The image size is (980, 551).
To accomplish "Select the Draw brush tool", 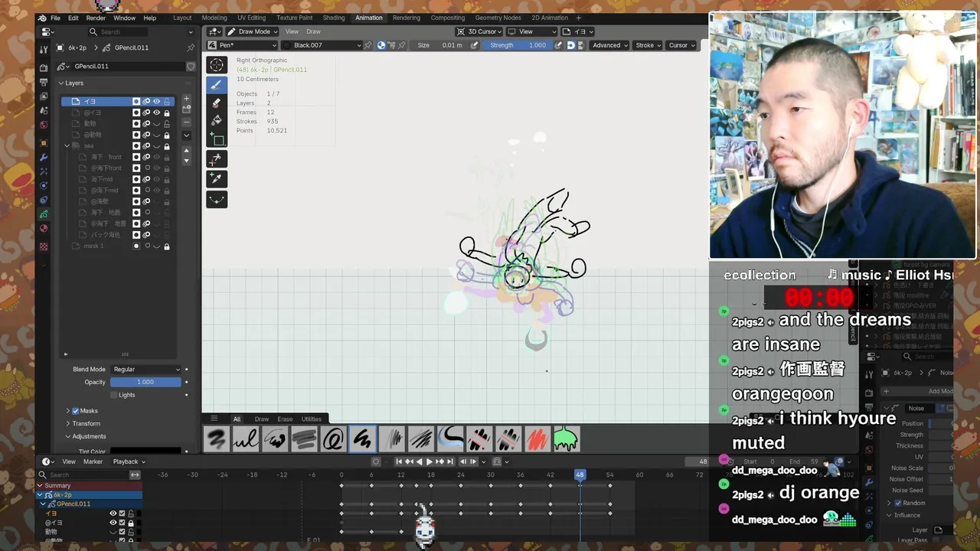I will coord(217,84).
